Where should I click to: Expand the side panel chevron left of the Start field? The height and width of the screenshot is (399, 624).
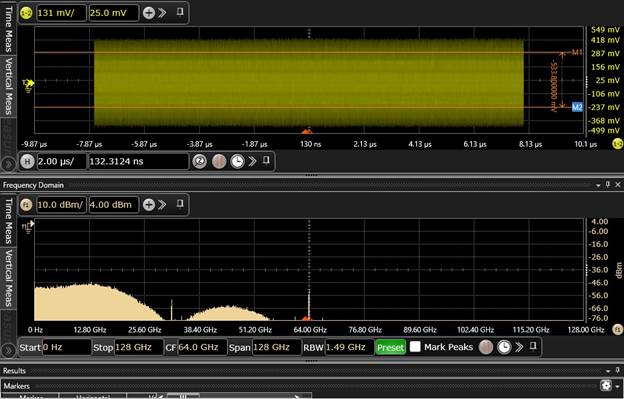click(x=8, y=350)
